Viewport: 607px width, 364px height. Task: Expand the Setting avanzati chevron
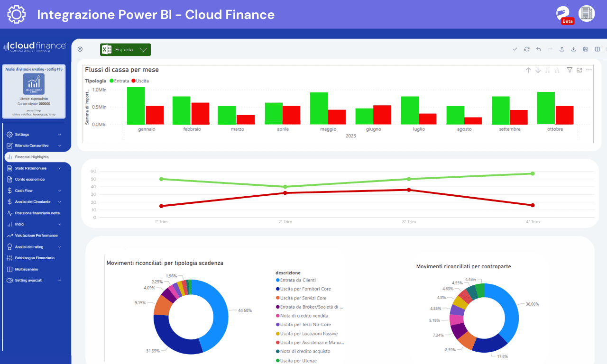click(59, 281)
